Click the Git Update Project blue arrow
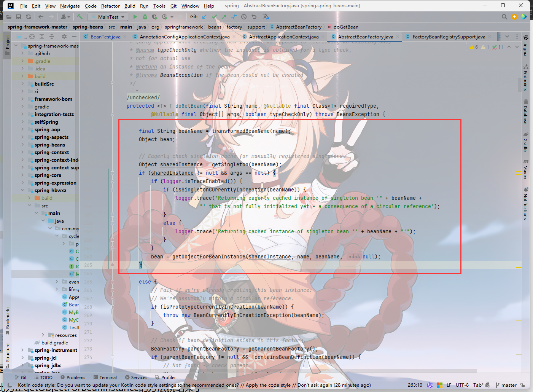This screenshot has height=392, width=533. pos(204,17)
